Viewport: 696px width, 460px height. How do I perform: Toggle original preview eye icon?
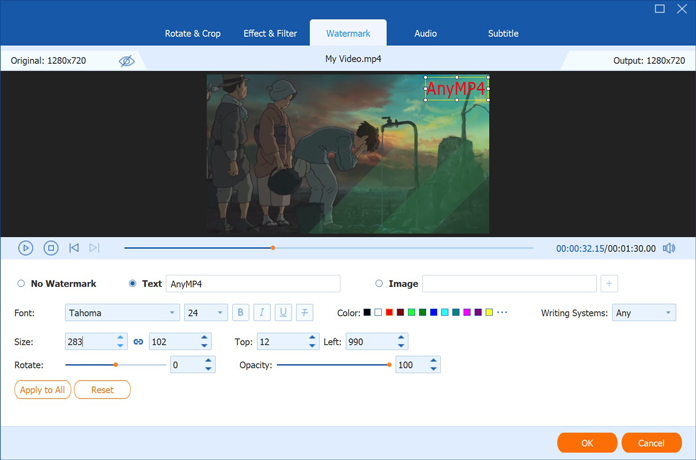(126, 61)
